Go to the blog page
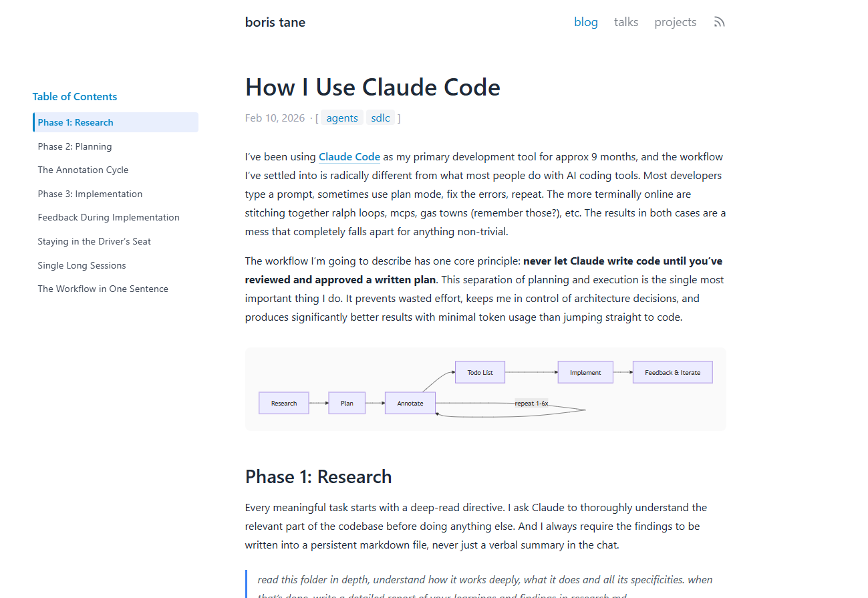This screenshot has width=868, height=598. pos(585,22)
